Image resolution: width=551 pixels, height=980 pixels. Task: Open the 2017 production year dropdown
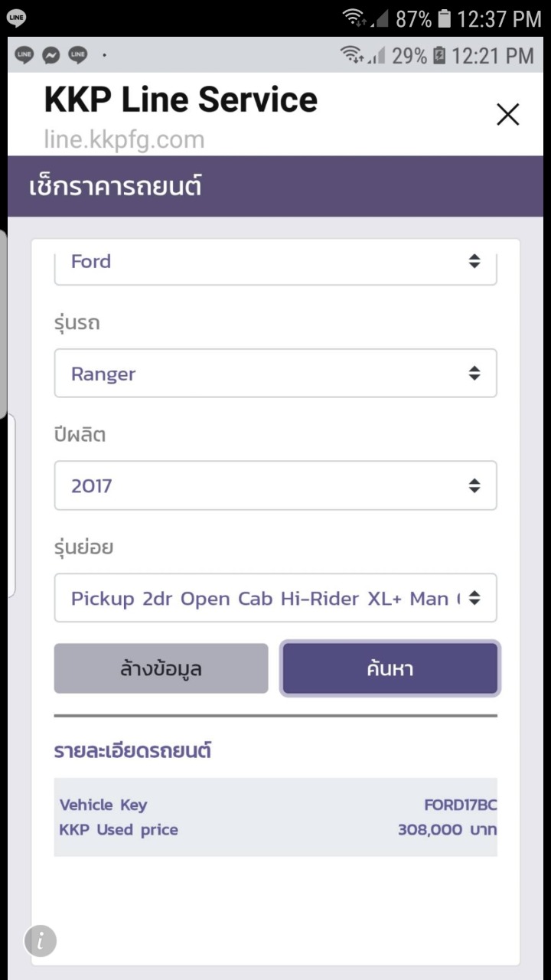coord(275,485)
